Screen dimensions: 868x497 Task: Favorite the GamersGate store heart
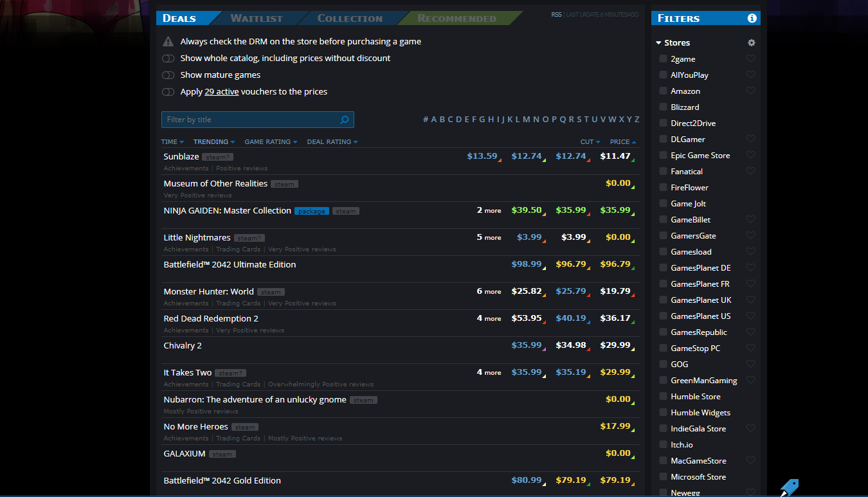(x=750, y=235)
